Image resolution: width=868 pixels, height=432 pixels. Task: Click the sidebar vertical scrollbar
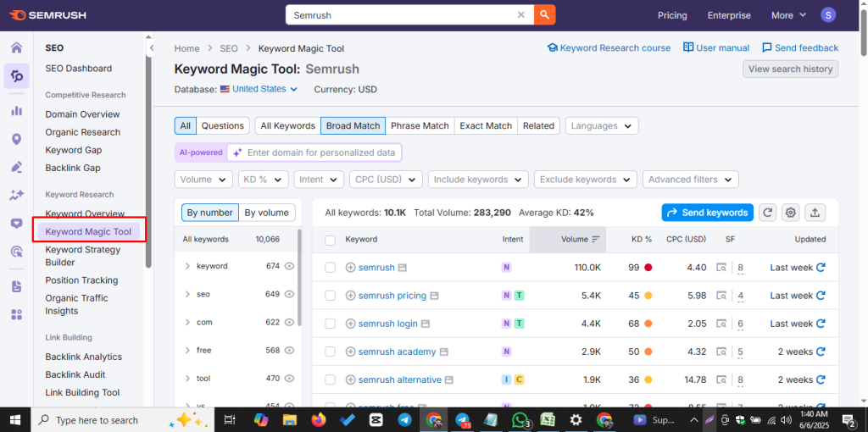coord(148,160)
